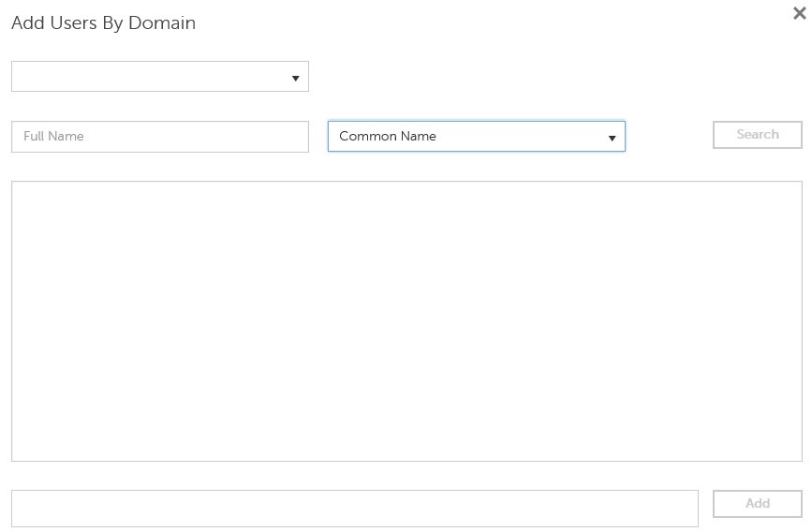Click the arrow on the domain dropdown
The image size is (812, 532).
click(x=295, y=78)
